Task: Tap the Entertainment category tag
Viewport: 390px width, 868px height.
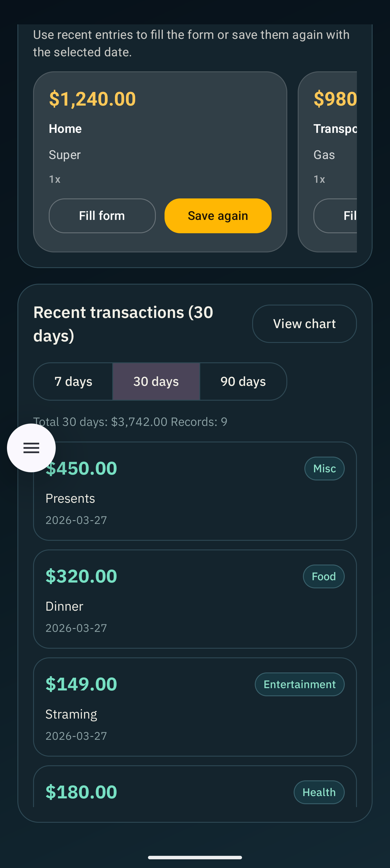Action: pyautogui.click(x=299, y=684)
